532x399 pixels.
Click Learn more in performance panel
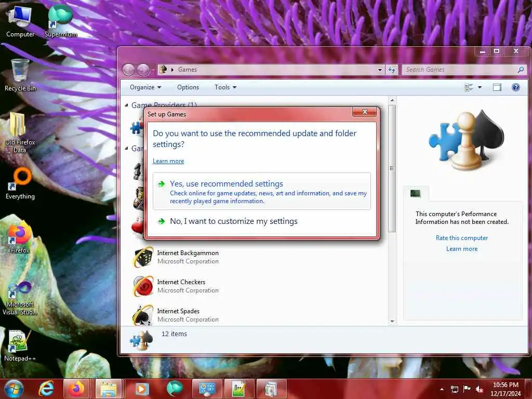(462, 249)
